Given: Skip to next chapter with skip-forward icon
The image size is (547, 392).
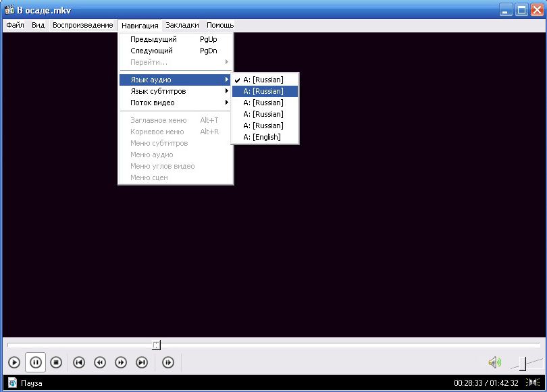Looking at the screenshot, I should 142,362.
